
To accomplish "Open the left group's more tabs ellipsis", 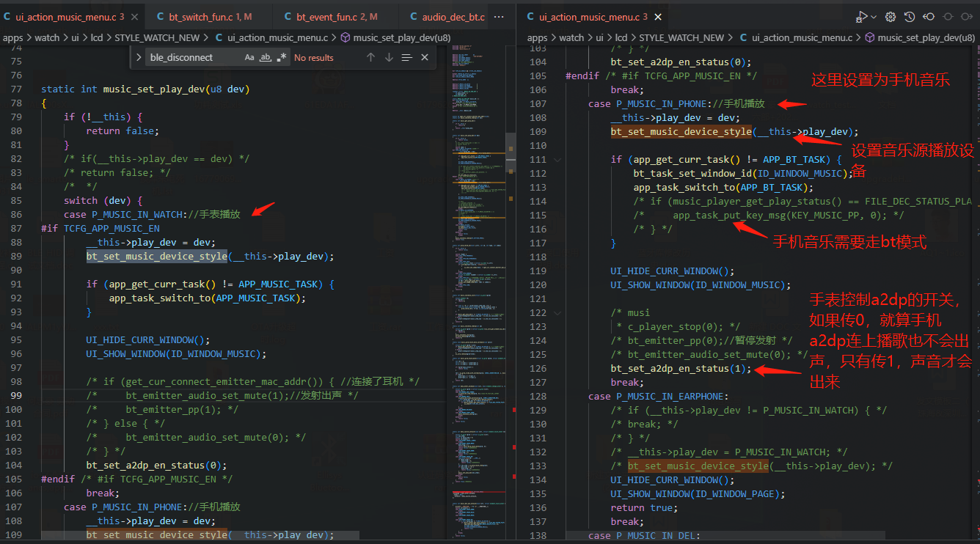I will (x=500, y=16).
